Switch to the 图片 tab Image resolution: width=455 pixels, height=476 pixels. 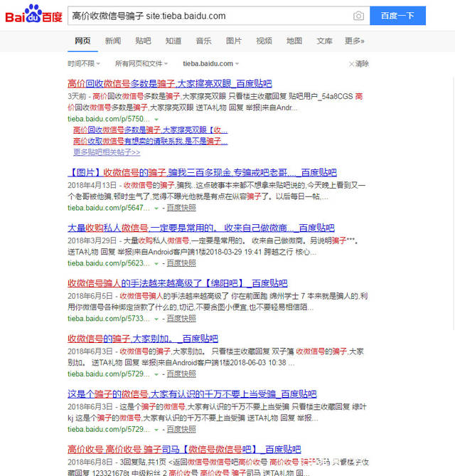234,41
